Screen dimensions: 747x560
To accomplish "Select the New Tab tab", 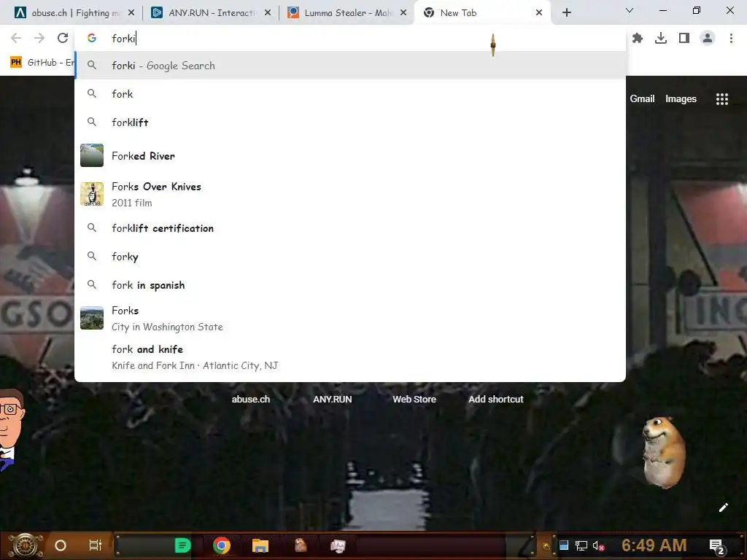I will (481, 13).
